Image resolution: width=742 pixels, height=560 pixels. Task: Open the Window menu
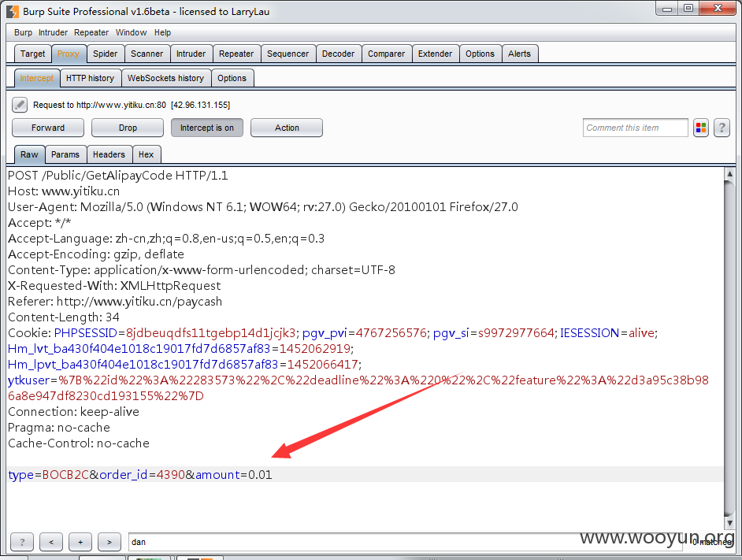coord(131,32)
